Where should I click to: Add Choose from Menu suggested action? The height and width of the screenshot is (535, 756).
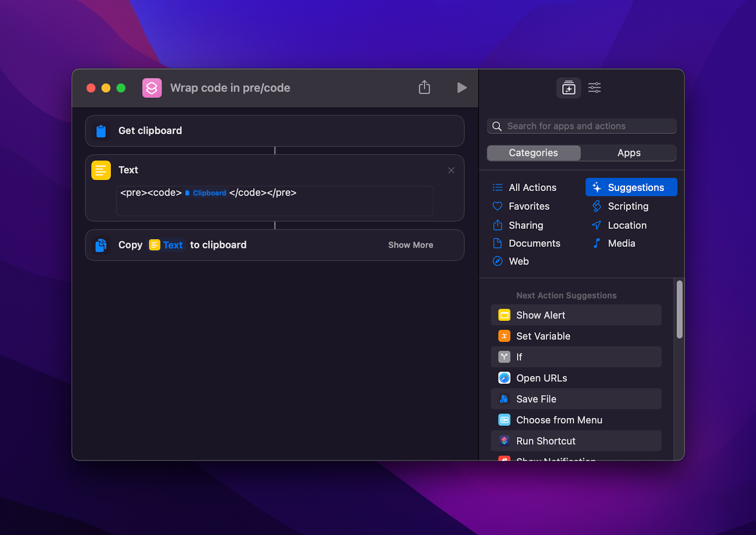pos(576,420)
